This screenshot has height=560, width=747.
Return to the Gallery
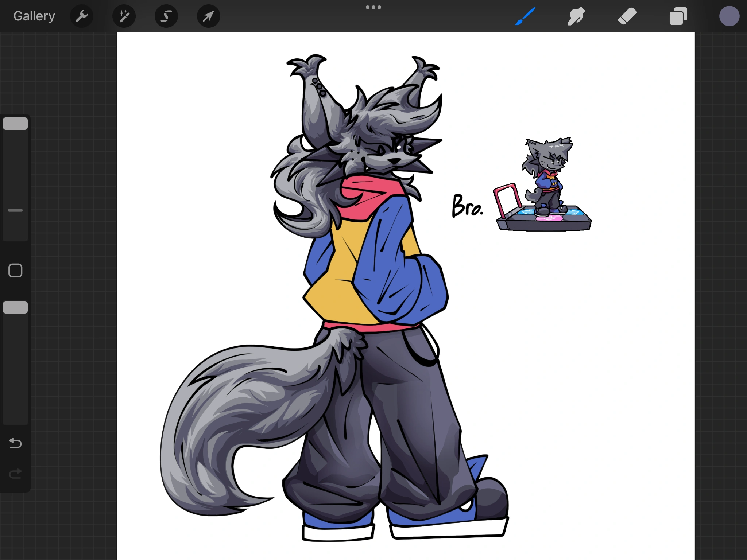click(x=34, y=16)
